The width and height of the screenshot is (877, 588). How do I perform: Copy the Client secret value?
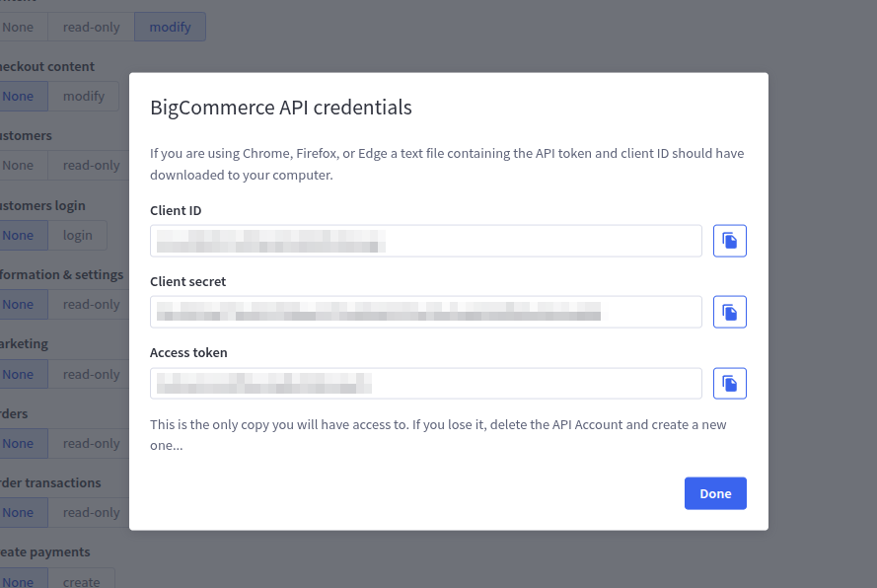(729, 312)
